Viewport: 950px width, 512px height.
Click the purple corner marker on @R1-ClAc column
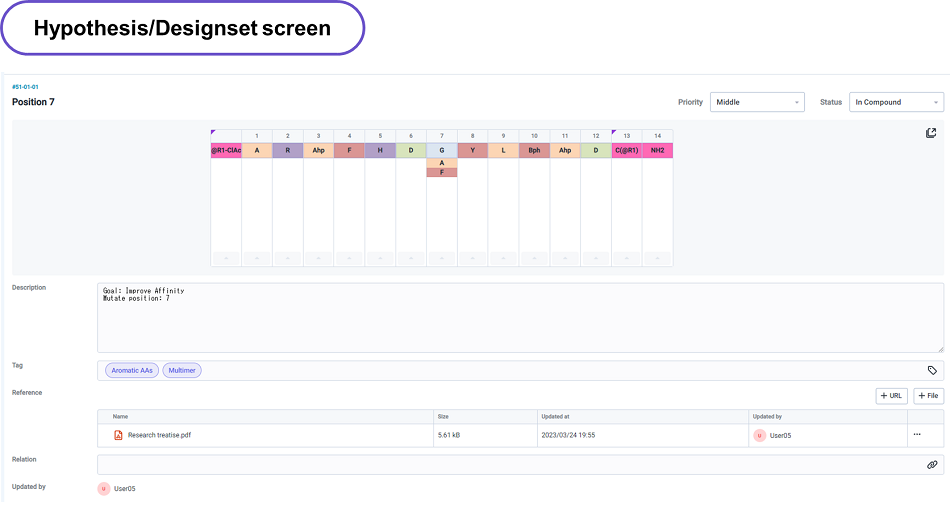[213, 132]
